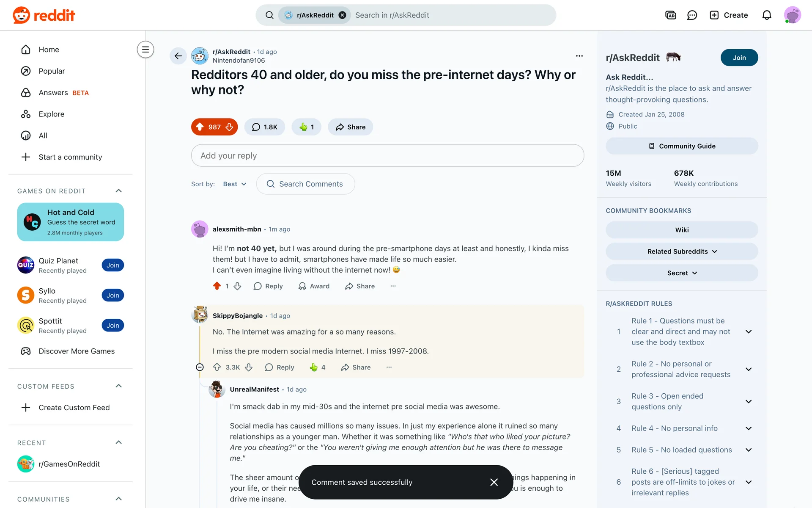The image size is (812, 508).
Task: Remove the r/AskReddit search filter chip
Action: click(342, 15)
